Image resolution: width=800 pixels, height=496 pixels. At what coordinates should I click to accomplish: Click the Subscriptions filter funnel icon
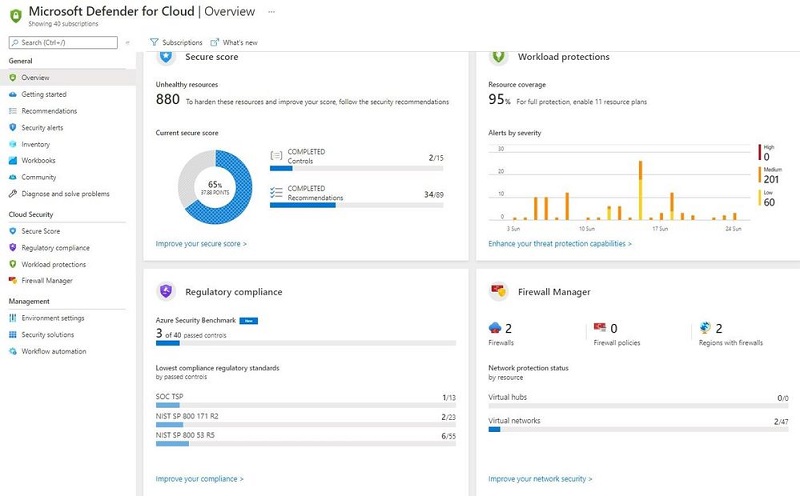coord(154,42)
